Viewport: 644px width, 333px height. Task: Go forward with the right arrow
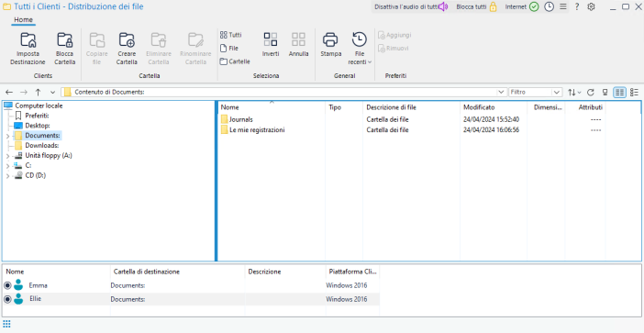click(x=24, y=93)
